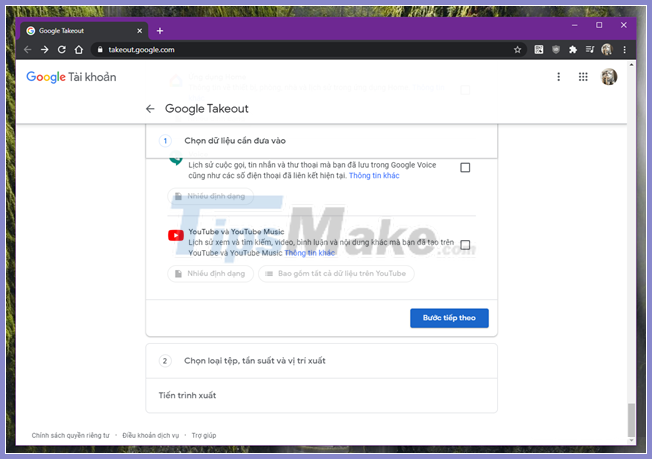Screen dimensions: 652x459
Task: Open the browser home page icon
Action: [79, 50]
